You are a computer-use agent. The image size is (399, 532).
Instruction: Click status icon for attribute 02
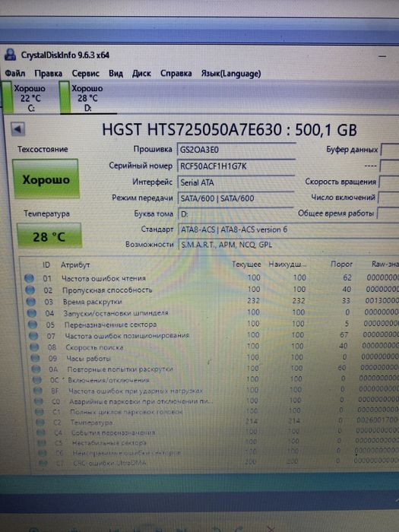(30, 290)
